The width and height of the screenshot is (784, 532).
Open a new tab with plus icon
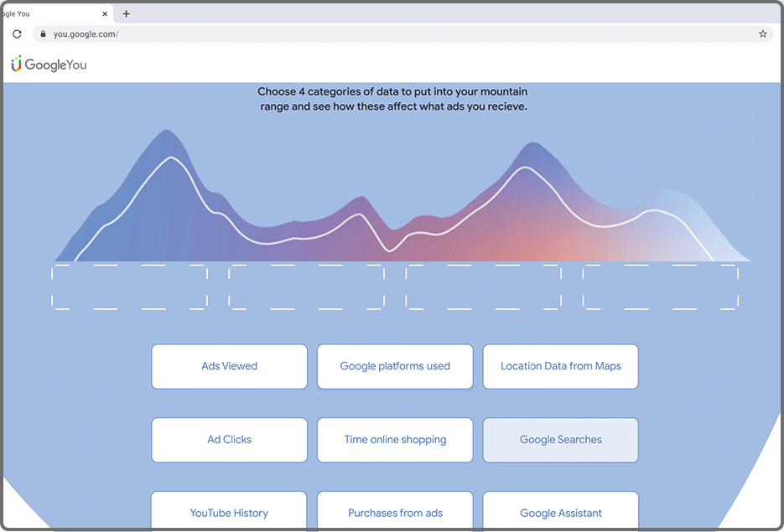pyautogui.click(x=126, y=14)
